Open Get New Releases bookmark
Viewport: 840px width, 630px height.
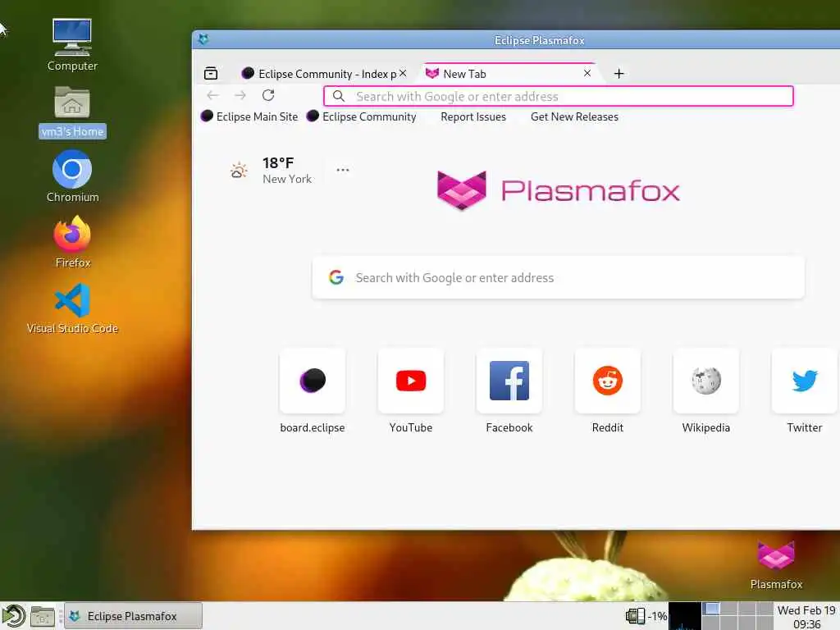click(x=574, y=116)
